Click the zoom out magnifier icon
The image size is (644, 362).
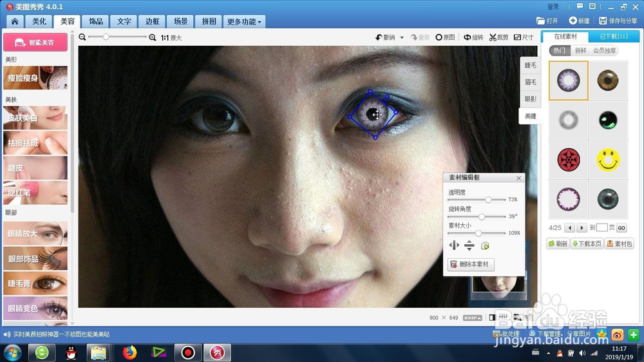tap(82, 37)
